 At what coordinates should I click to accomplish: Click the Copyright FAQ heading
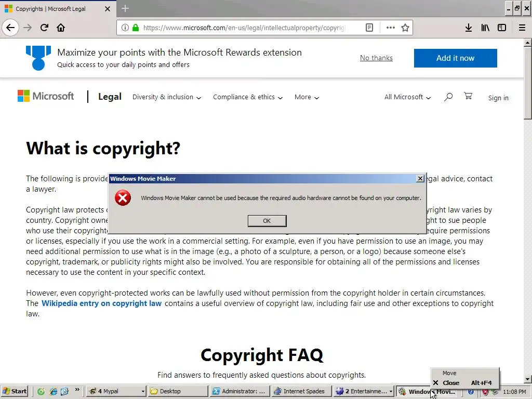[x=262, y=355]
